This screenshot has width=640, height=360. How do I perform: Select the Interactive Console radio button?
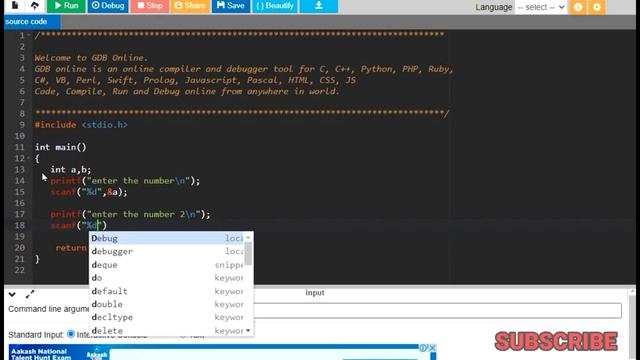[x=71, y=334]
